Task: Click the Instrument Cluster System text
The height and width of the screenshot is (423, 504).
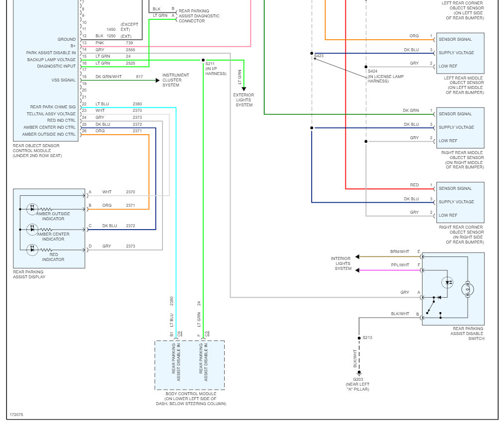Action: 175,80
